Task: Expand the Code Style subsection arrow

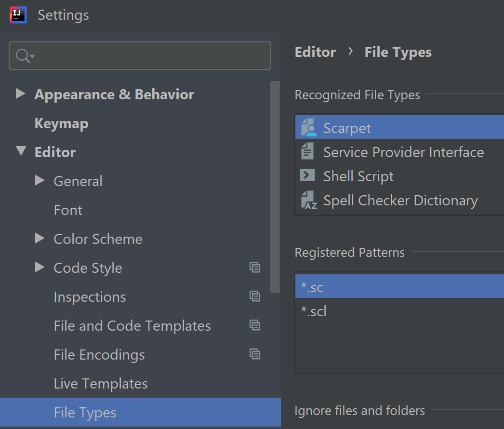Action: point(40,267)
